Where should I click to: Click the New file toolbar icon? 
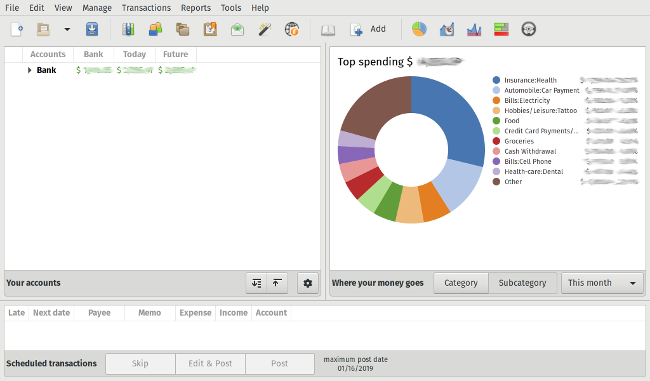point(17,29)
